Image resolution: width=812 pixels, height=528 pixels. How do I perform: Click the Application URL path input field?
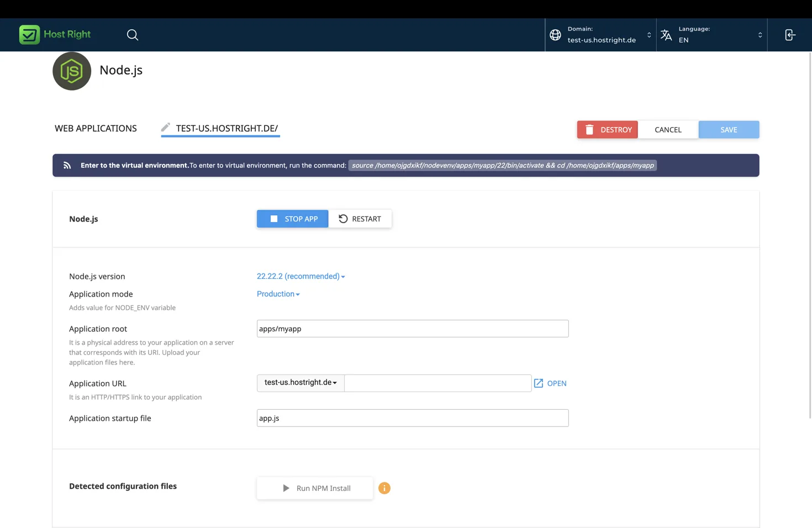[x=438, y=383]
